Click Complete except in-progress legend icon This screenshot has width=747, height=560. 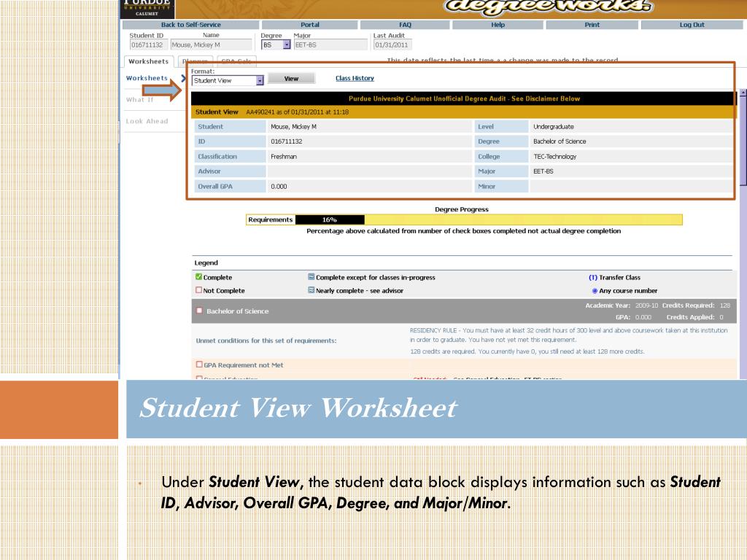(x=311, y=276)
